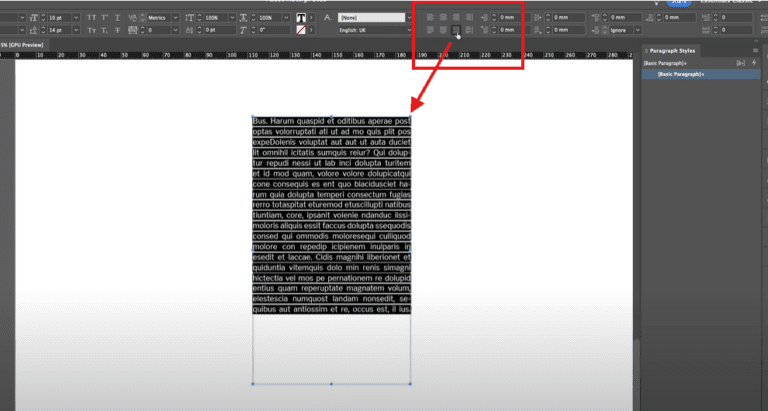The height and width of the screenshot is (411, 768).
Task: Select the Paragraph Styles panel tab
Action: click(x=672, y=50)
